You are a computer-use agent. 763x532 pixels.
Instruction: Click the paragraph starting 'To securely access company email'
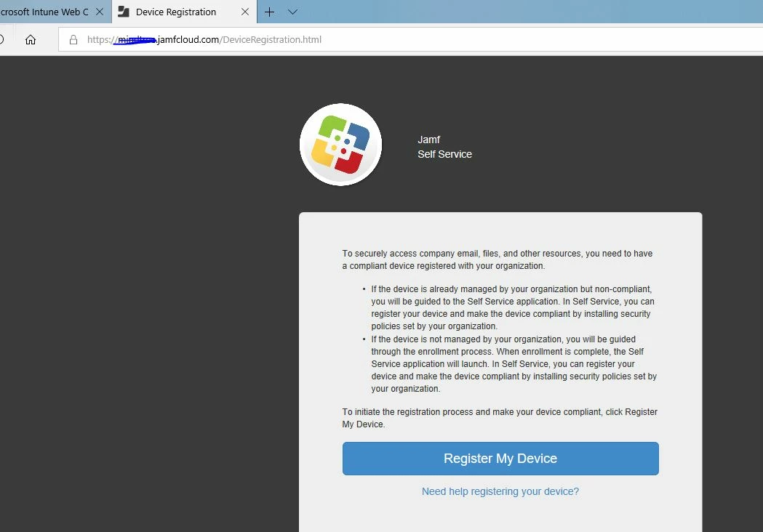coord(498,259)
